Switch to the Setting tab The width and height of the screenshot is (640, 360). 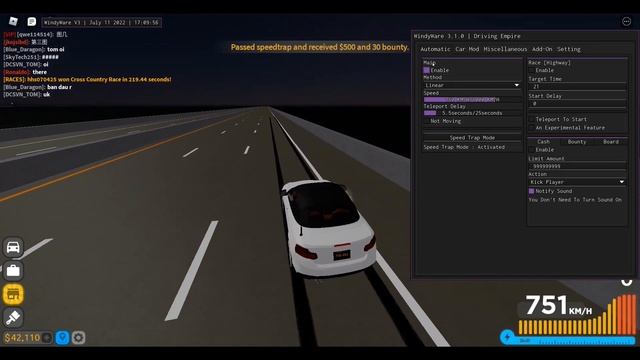click(569, 49)
